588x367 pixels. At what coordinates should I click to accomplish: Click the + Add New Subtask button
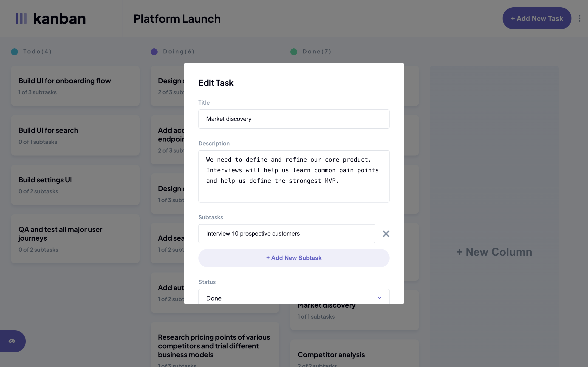294,258
